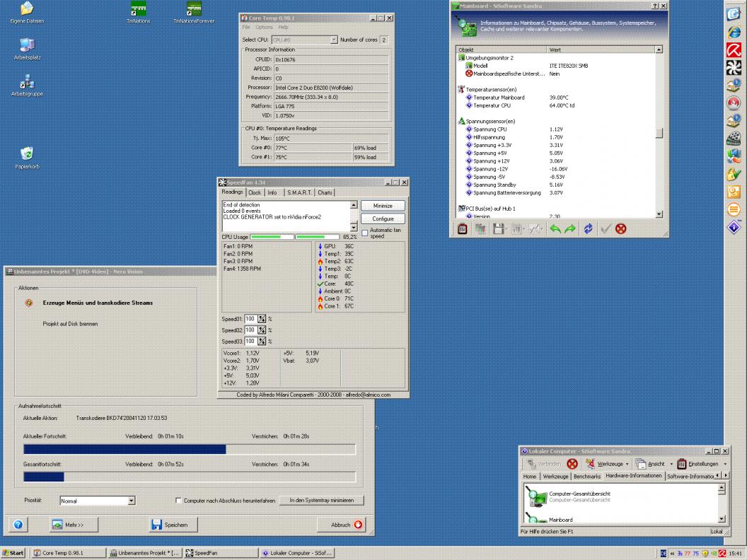This screenshot has width=747, height=560.
Task: Enable Automatic fan speed in SpeedFan
Action: (x=365, y=233)
